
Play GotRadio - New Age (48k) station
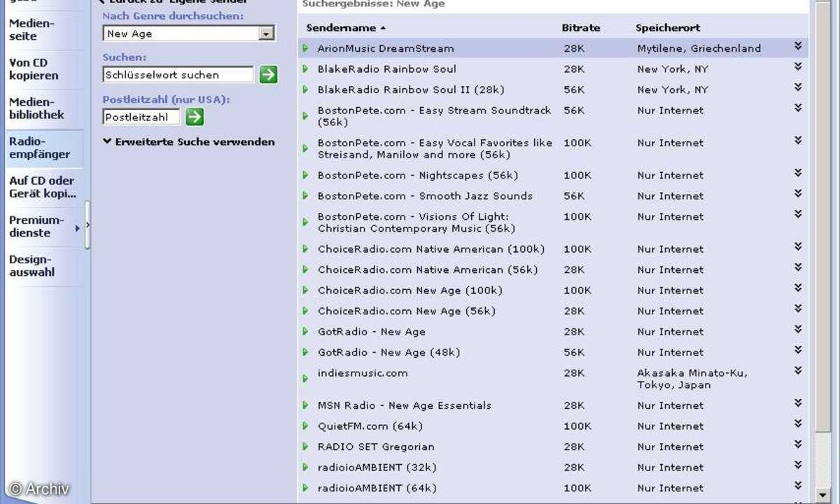coord(305,352)
